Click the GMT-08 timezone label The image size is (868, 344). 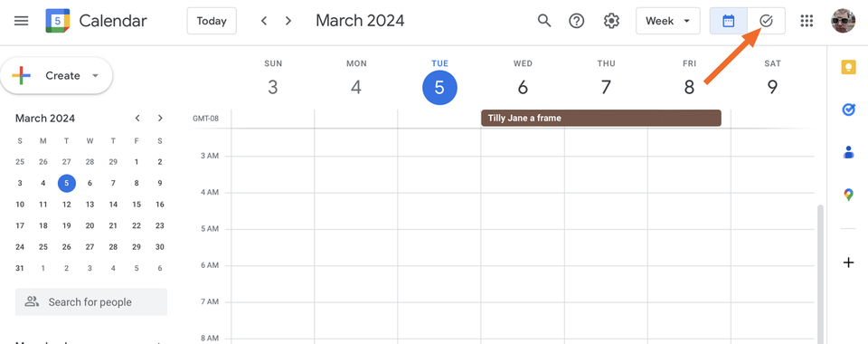[205, 118]
